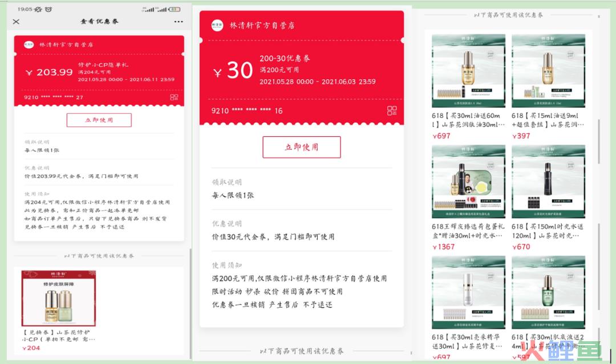Select the ¥204 price under the 小CP product
This screenshot has height=364, width=616.
coord(31,348)
